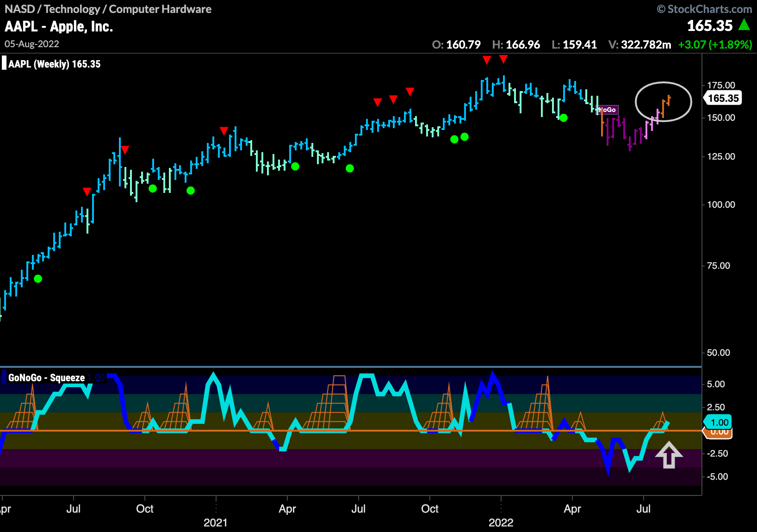Click the AAPL (Weekly) 165.35 legend label
This screenshot has width=757, height=532.
tap(54, 64)
